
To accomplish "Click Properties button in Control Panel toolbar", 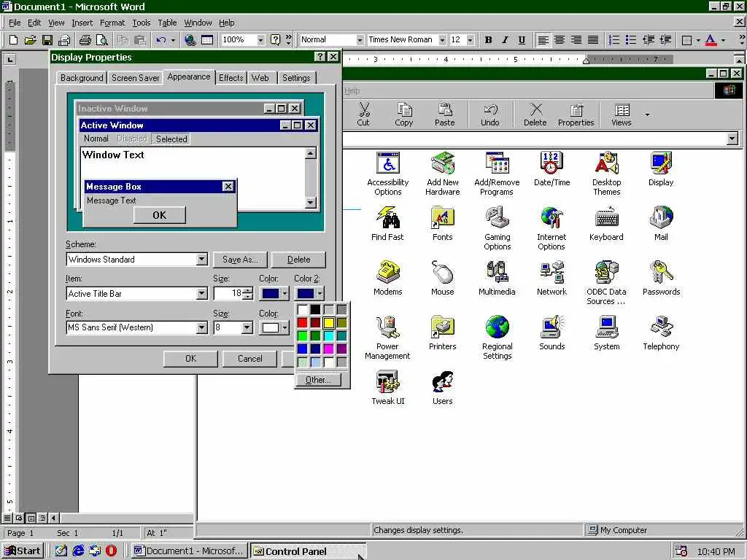I will [576, 114].
